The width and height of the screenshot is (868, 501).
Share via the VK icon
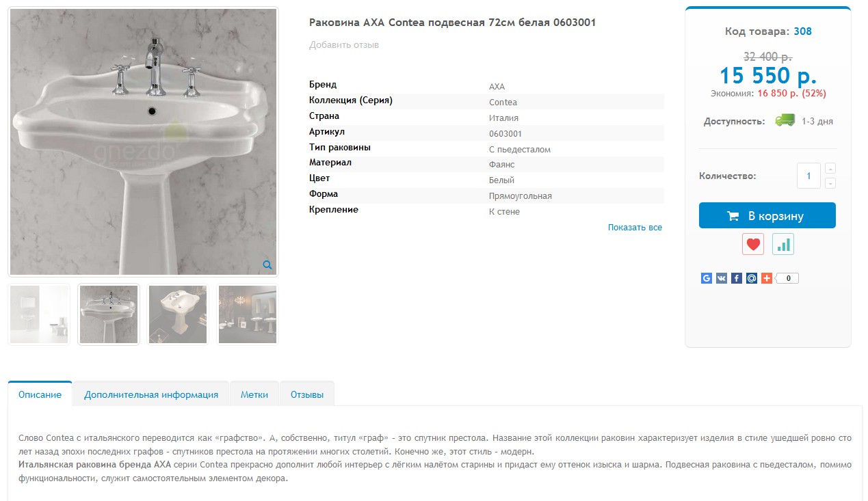pyautogui.click(x=722, y=278)
